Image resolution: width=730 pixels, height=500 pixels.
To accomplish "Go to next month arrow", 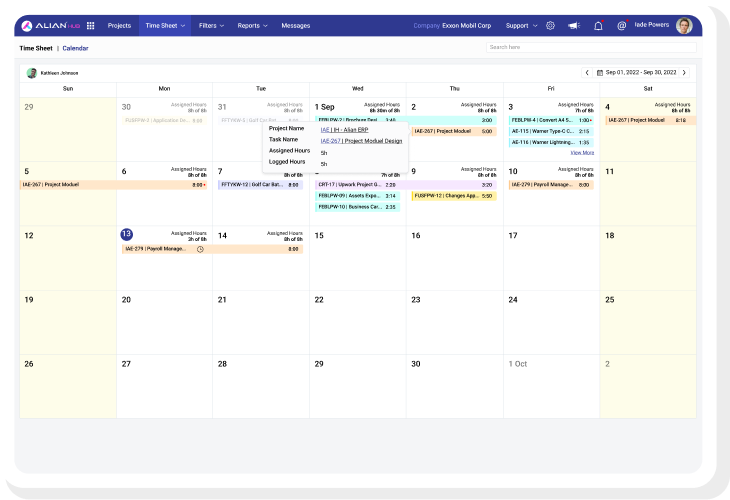I will (684, 73).
